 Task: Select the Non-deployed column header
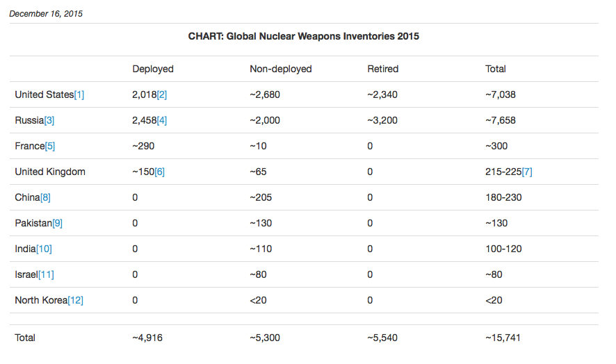coord(281,69)
